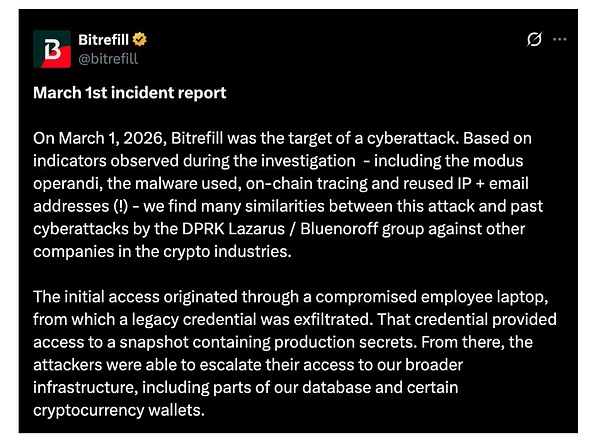
Task: Click the Bitrefill profile avatar logo
Action: 52,49
